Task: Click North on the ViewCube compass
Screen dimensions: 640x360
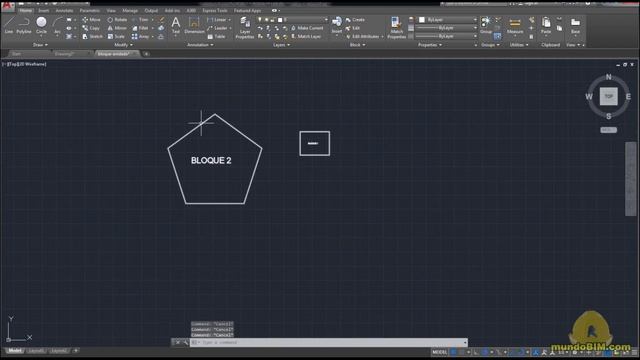Action: 609,77
